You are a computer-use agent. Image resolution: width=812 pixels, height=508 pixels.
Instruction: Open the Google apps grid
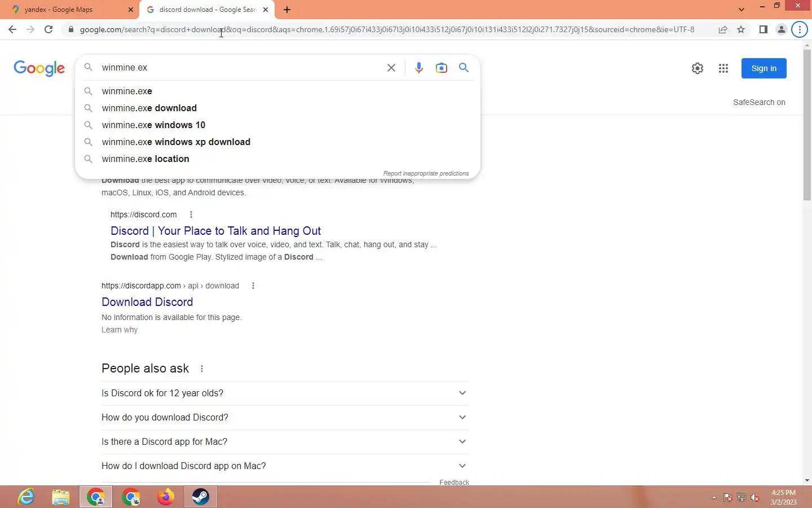coord(723,68)
